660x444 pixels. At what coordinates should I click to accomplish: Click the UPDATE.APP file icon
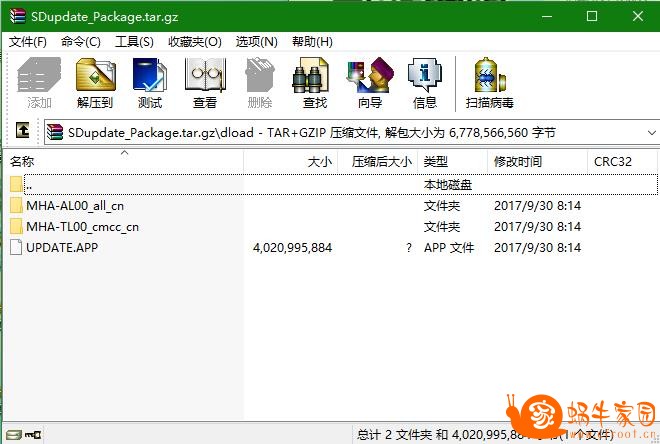16,247
